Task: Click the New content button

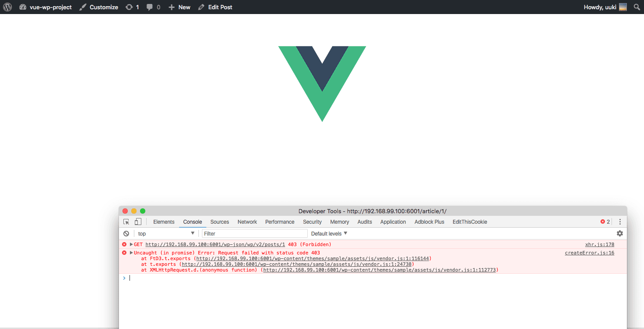Action: (180, 7)
